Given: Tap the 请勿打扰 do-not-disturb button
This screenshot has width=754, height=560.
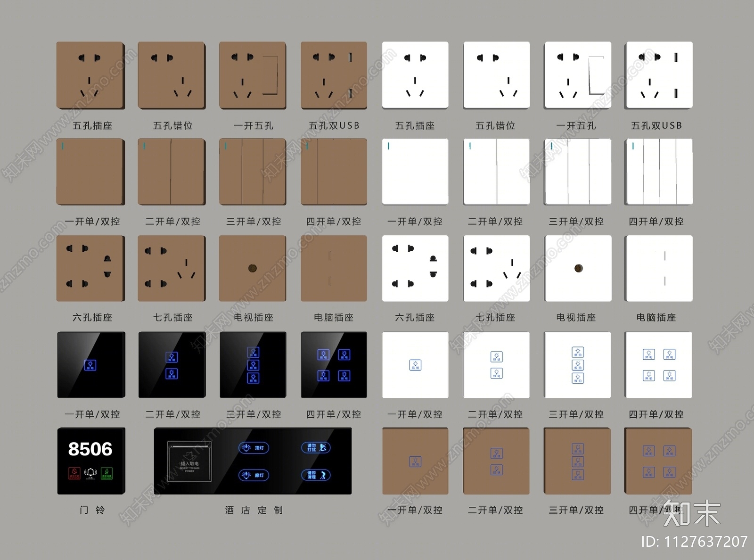Looking at the screenshot, I should click(316, 447).
